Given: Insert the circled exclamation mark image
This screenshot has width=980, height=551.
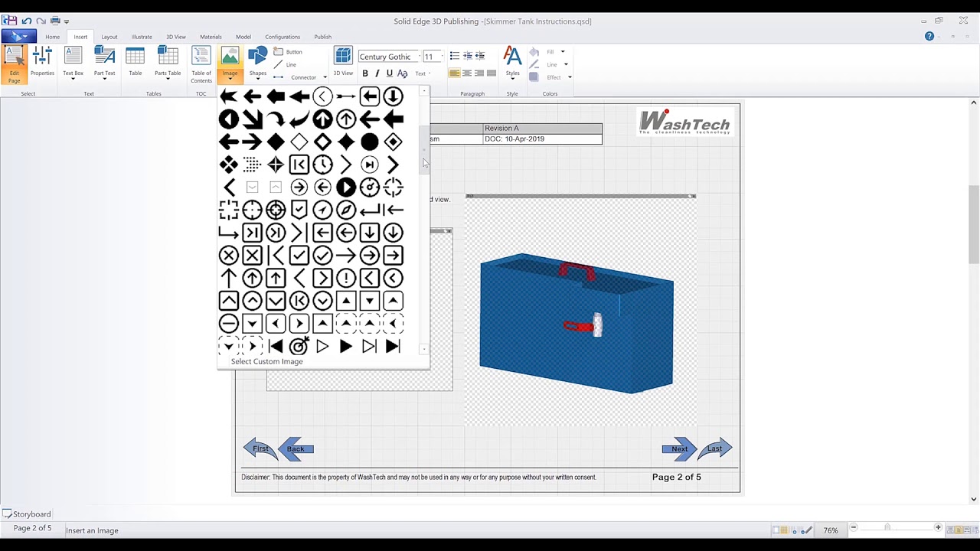Looking at the screenshot, I should pos(346,278).
